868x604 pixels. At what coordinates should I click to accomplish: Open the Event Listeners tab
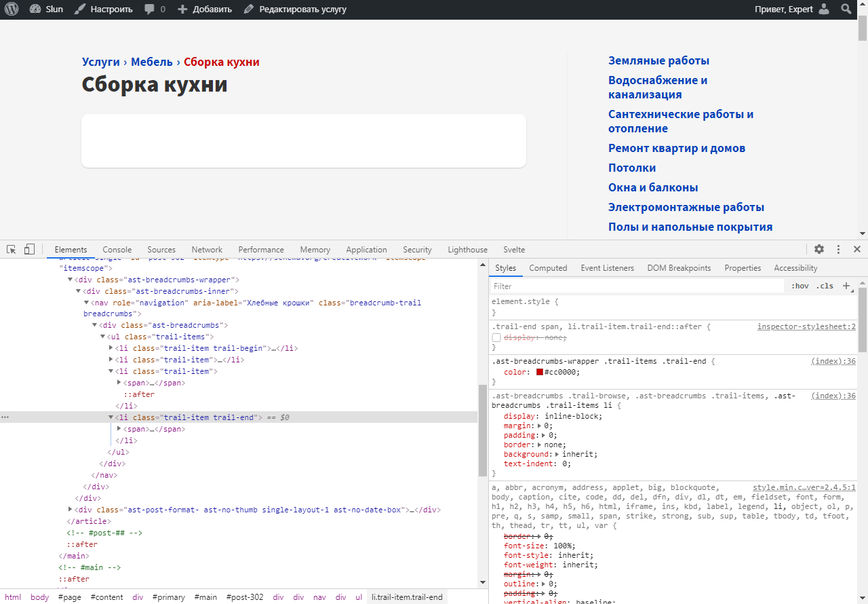(x=608, y=268)
